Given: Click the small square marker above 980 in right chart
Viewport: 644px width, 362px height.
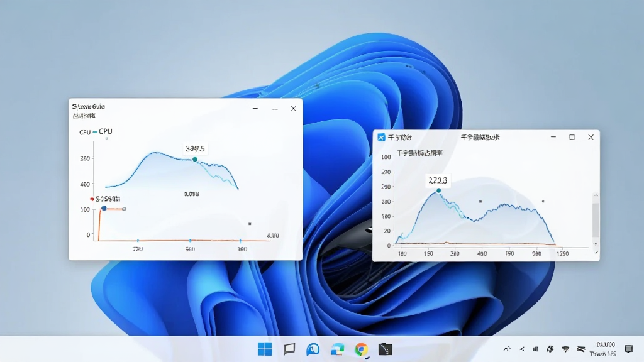Looking at the screenshot, I should coord(543,202).
